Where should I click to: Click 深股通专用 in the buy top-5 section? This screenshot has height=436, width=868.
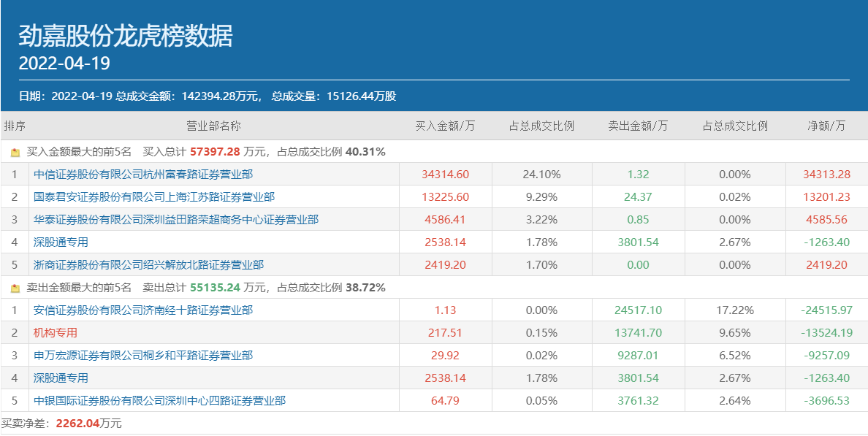point(61,242)
